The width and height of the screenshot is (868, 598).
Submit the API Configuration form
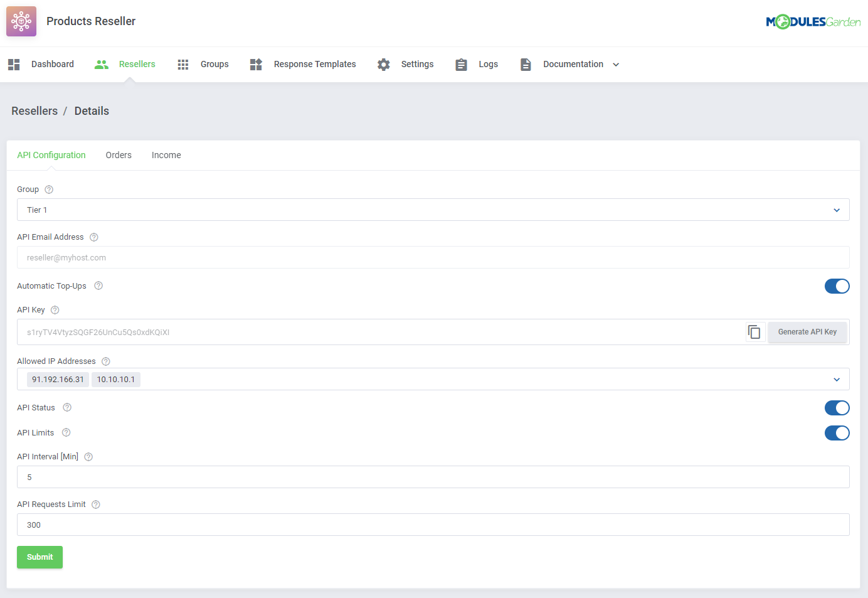(x=40, y=557)
